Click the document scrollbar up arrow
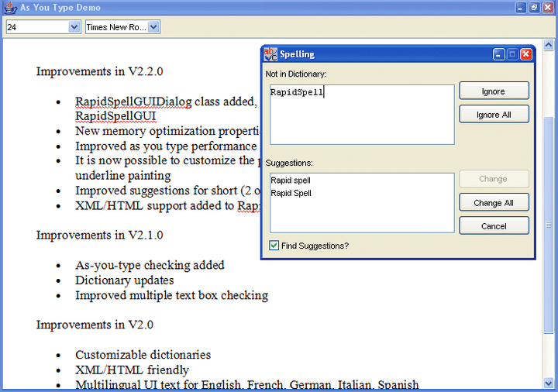This screenshot has width=558, height=392. point(549,44)
